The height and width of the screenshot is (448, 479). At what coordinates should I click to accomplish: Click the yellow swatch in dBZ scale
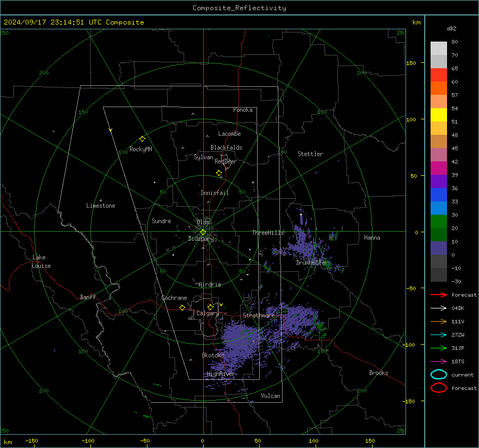pos(439,115)
